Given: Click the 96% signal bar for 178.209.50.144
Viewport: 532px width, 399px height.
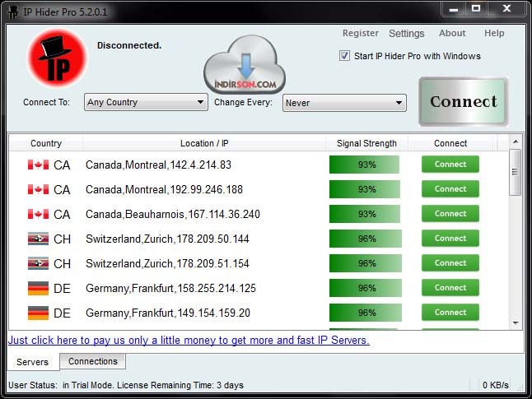Looking at the screenshot, I should coord(366,239).
